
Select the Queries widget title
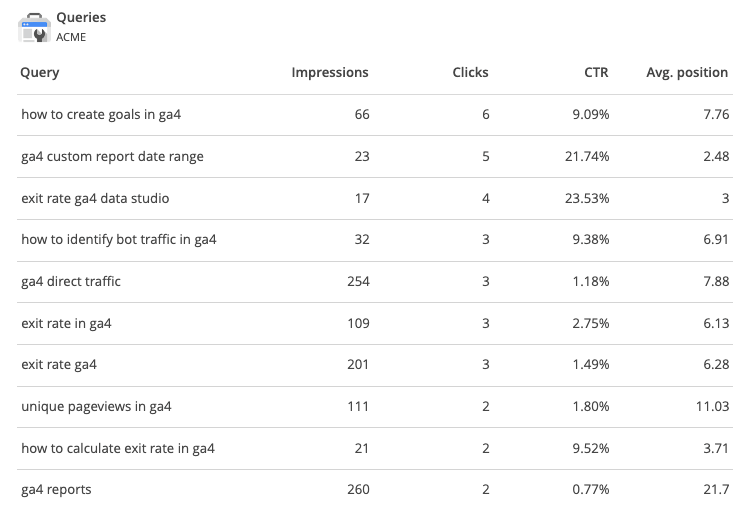[x=81, y=18]
